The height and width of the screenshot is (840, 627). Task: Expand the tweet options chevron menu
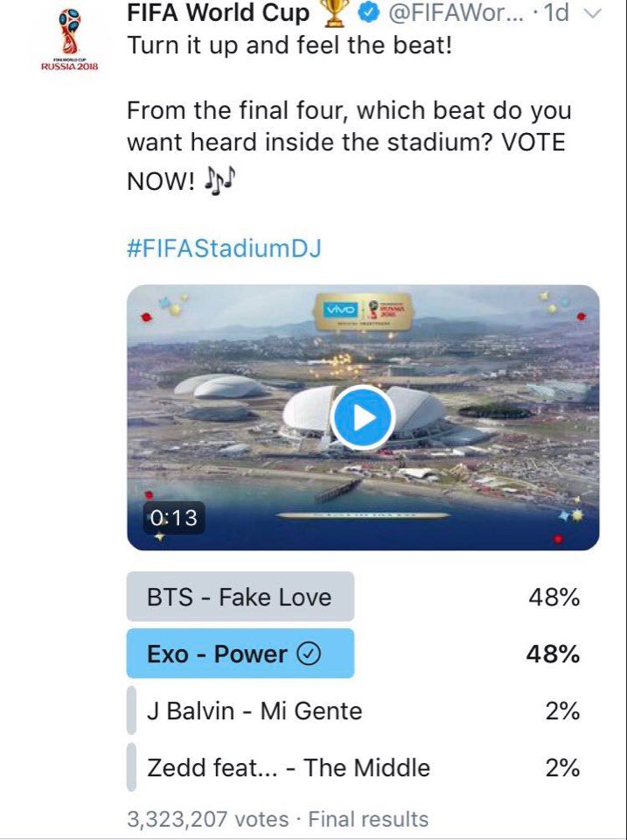[593, 15]
